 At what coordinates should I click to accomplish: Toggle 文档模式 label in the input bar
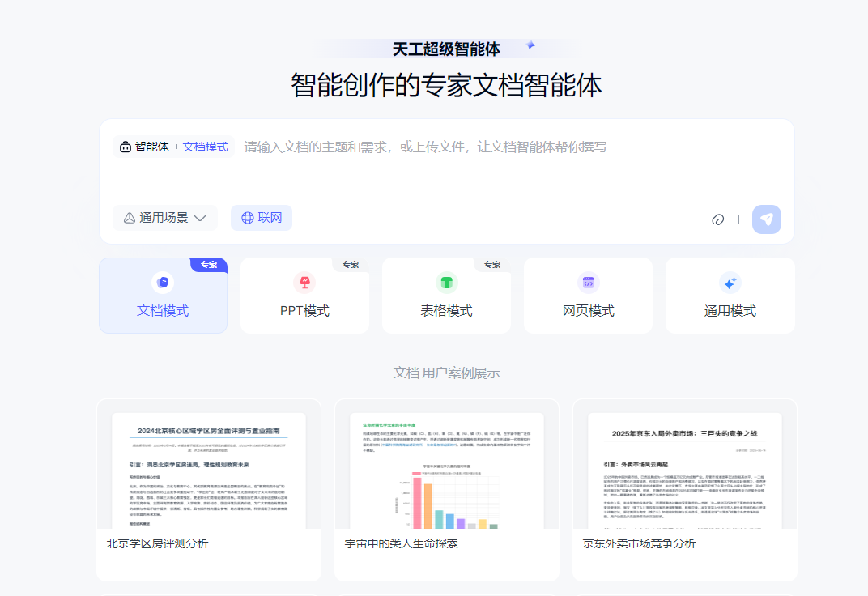(x=205, y=147)
